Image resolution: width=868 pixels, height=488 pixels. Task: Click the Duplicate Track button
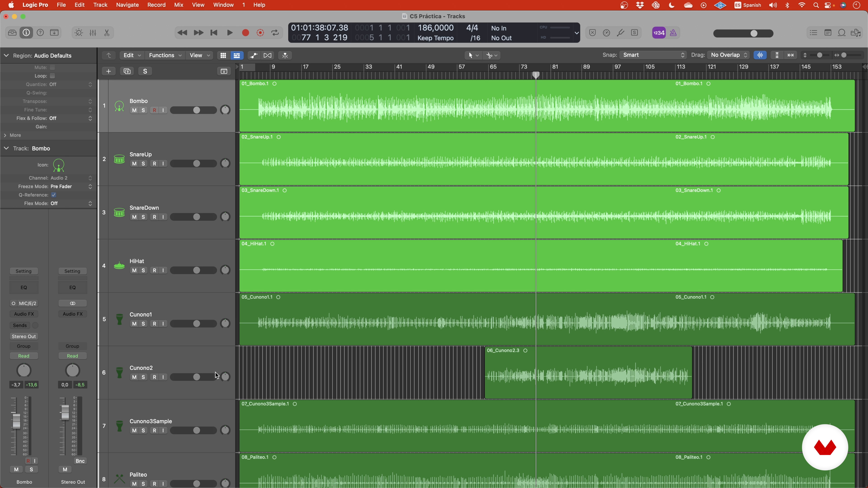pyautogui.click(x=127, y=71)
